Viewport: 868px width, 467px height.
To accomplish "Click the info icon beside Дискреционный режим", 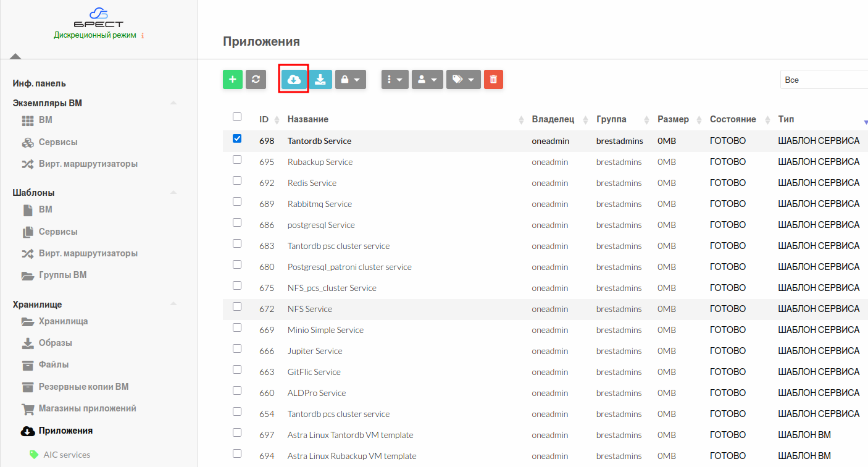I will coord(143,36).
